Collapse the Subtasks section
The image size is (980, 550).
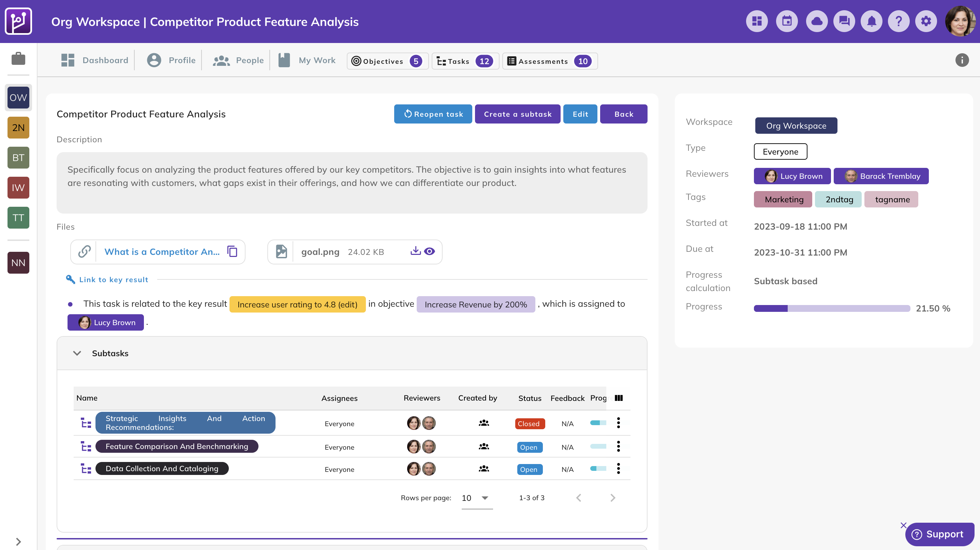pos(77,353)
